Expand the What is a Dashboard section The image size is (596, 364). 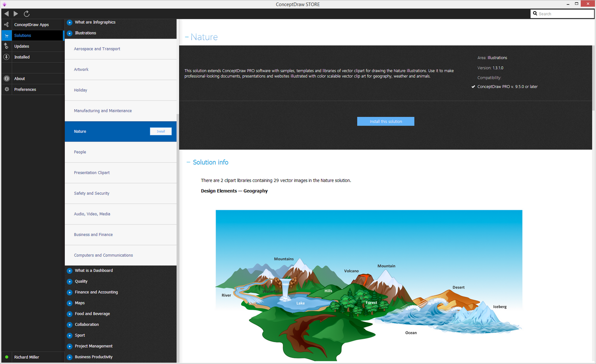click(70, 271)
